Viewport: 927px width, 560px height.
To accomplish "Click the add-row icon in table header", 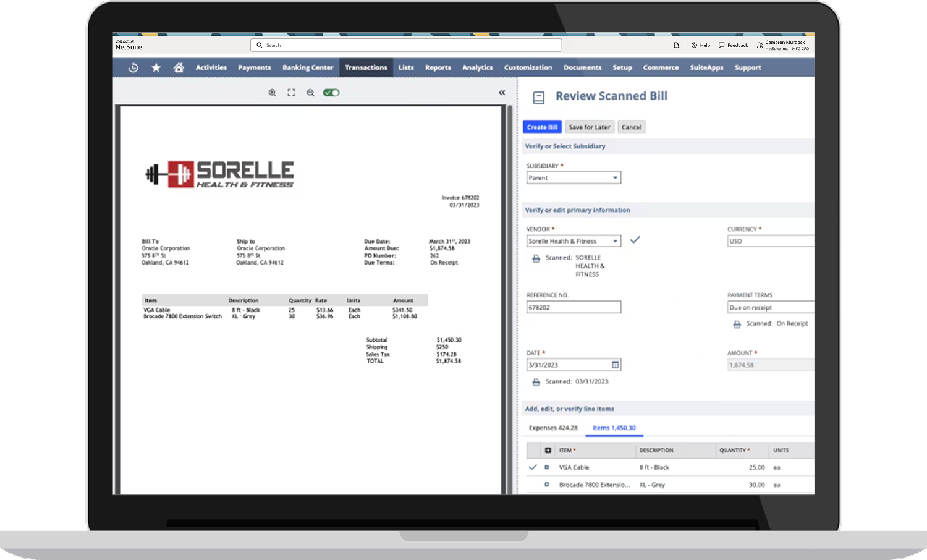I will point(548,450).
